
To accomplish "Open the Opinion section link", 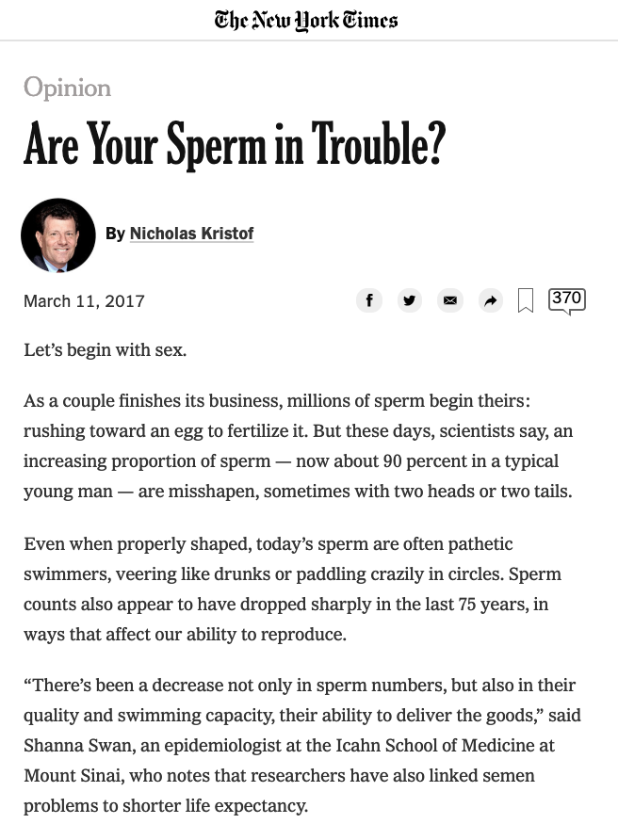I will click(68, 88).
